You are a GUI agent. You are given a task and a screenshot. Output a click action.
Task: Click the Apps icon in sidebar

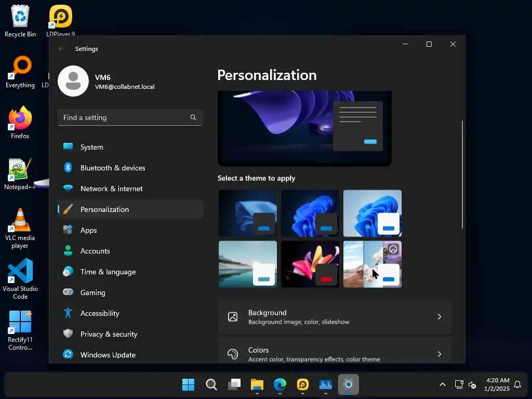click(x=68, y=230)
